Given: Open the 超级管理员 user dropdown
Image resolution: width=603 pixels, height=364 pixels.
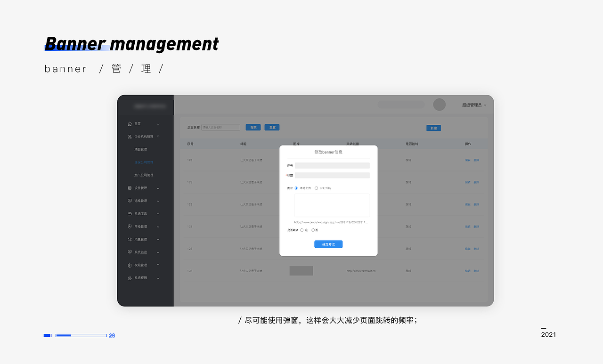Looking at the screenshot, I should coord(485,105).
